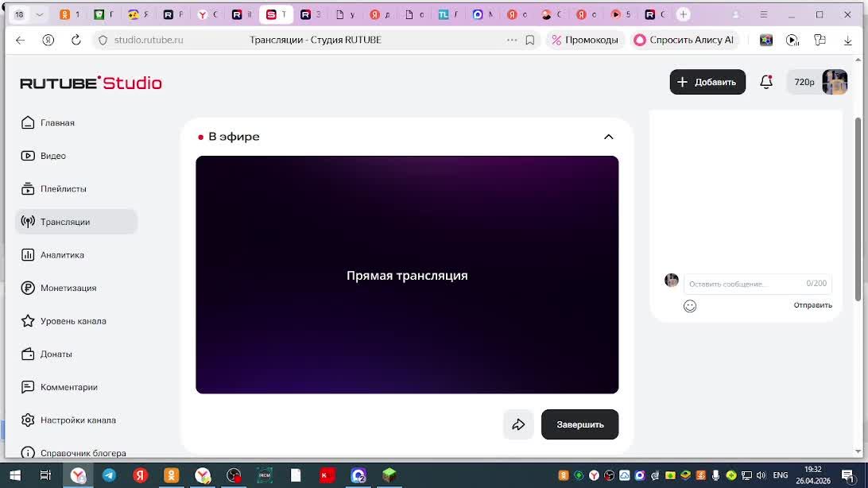Open the Аналитика menu item
This screenshot has height=488, width=868.
click(x=62, y=255)
